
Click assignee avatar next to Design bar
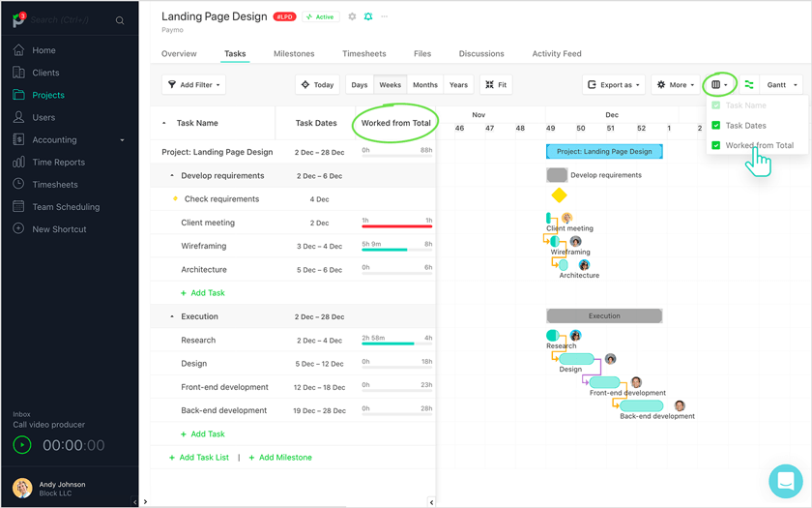coord(611,359)
